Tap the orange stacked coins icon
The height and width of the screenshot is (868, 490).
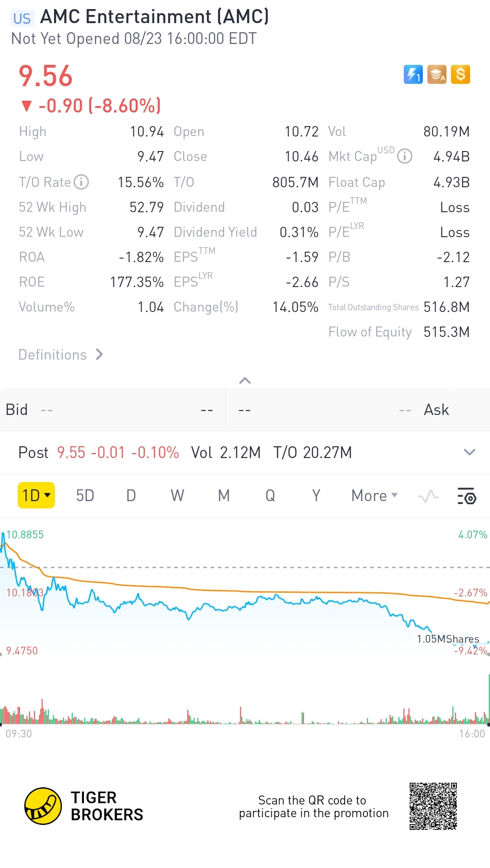pos(436,75)
